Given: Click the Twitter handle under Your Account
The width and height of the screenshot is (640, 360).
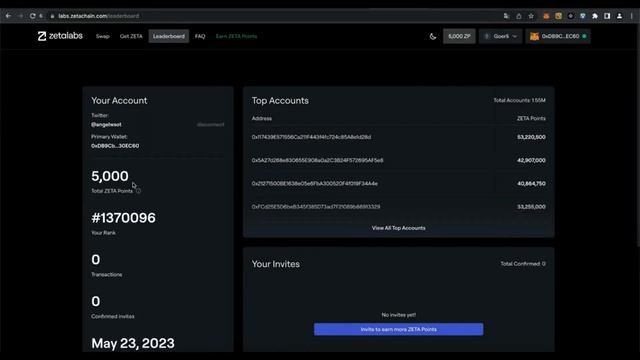Looking at the screenshot, I should coord(106,124).
